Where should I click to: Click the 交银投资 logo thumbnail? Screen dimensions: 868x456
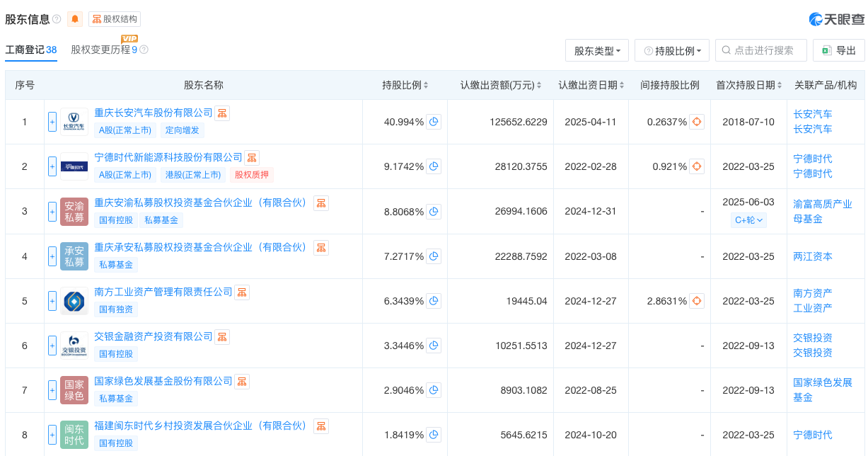click(74, 346)
